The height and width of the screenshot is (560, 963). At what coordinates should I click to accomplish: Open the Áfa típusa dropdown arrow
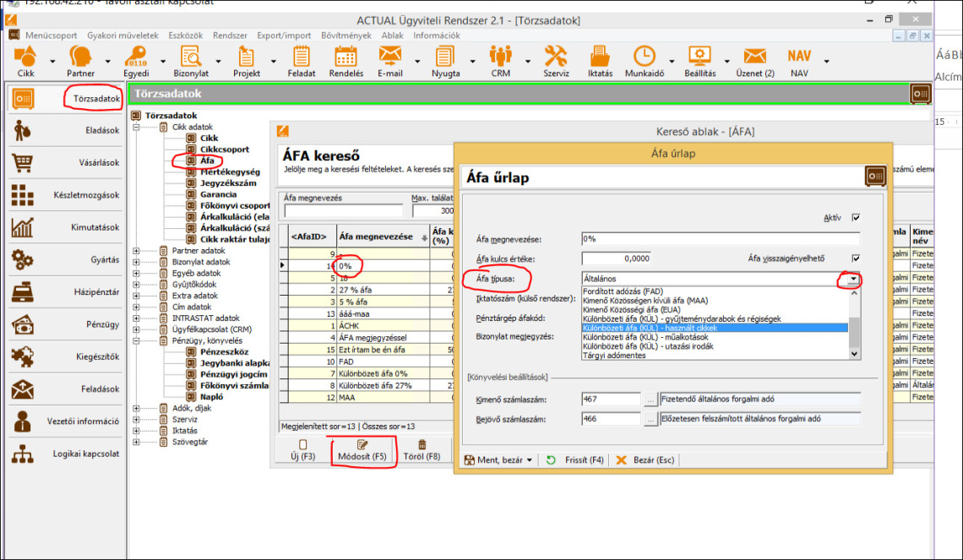tap(854, 279)
